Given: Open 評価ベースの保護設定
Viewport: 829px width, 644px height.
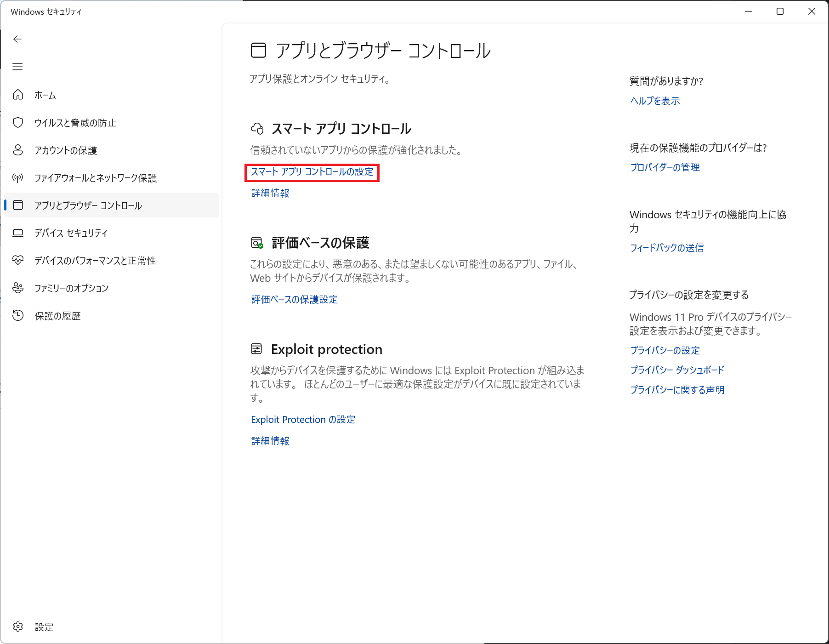Looking at the screenshot, I should coord(294,299).
